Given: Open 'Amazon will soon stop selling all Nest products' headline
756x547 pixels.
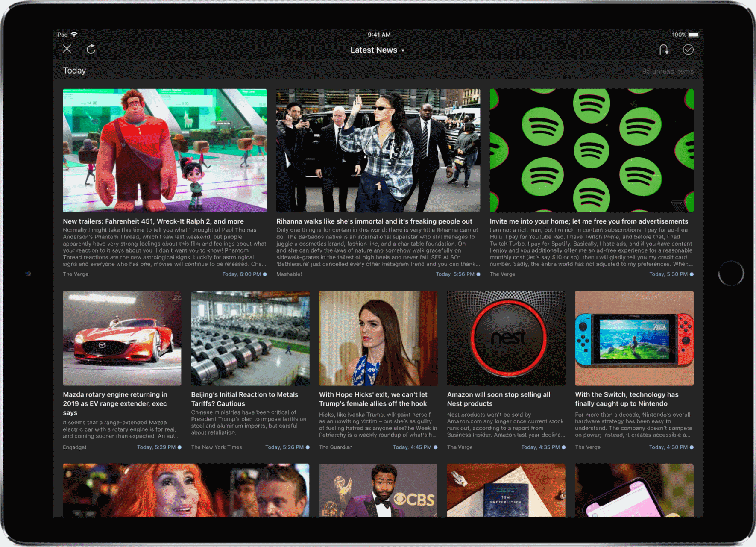Looking at the screenshot, I should pos(499,399).
